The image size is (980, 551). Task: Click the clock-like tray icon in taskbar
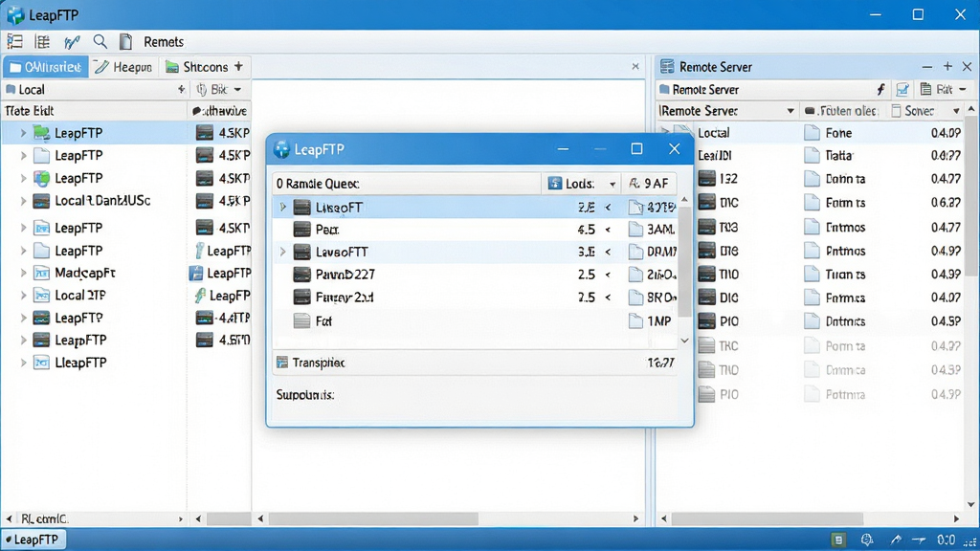point(867,540)
